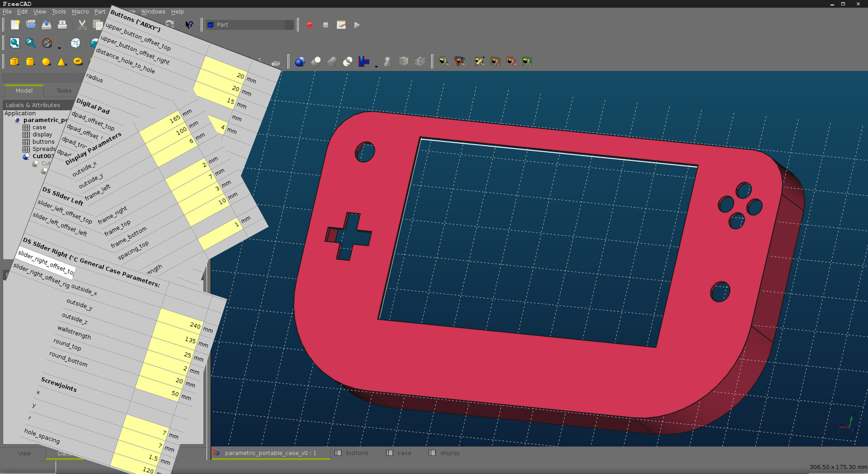Open the Part workbench selector dropdown
This screenshot has height=474, width=868.
[x=250, y=25]
